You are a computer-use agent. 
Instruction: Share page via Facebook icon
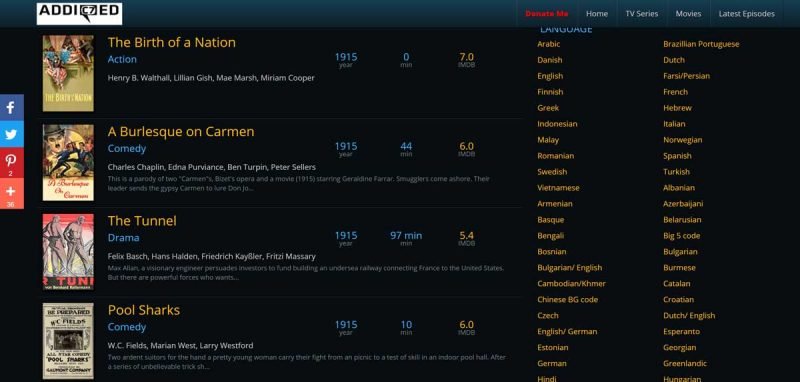click(11, 108)
